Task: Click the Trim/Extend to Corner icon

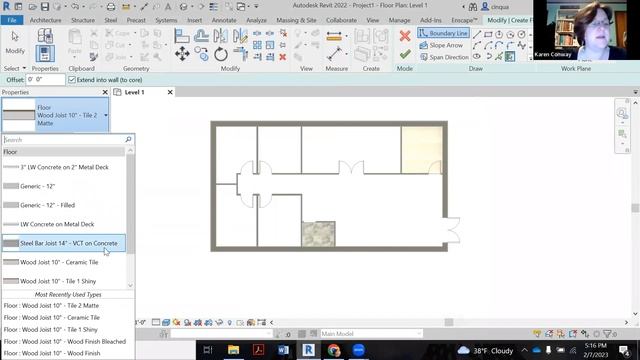Action: point(240,53)
